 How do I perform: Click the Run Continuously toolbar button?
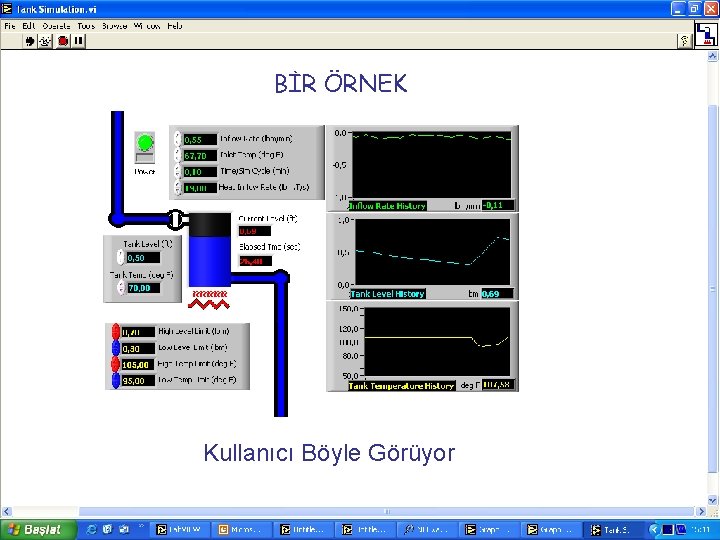pos(45,41)
